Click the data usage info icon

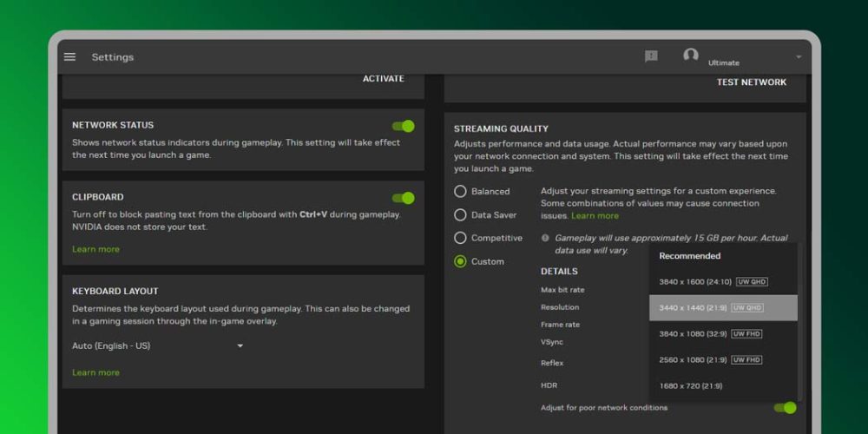545,238
